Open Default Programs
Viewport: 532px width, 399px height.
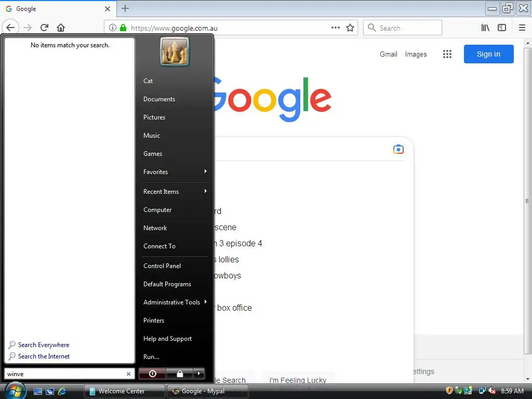pos(167,284)
